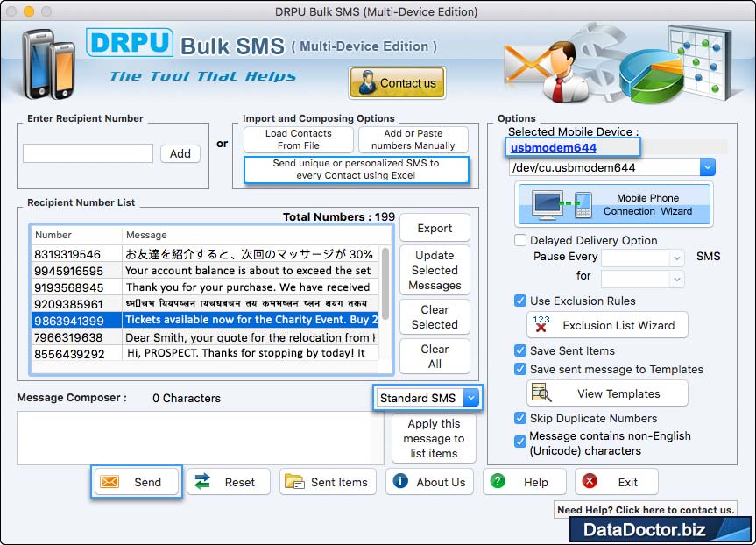This screenshot has height=545, width=756.
Task: Click the DataDoctor.biz banner
Action: (x=660, y=529)
